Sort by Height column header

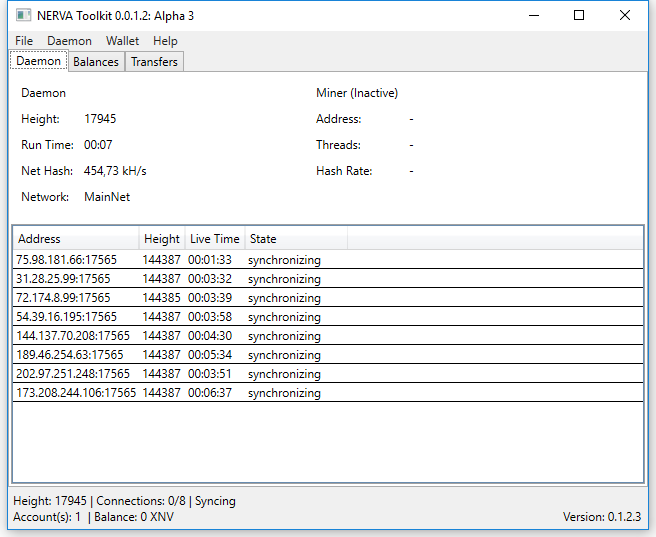[162, 239]
